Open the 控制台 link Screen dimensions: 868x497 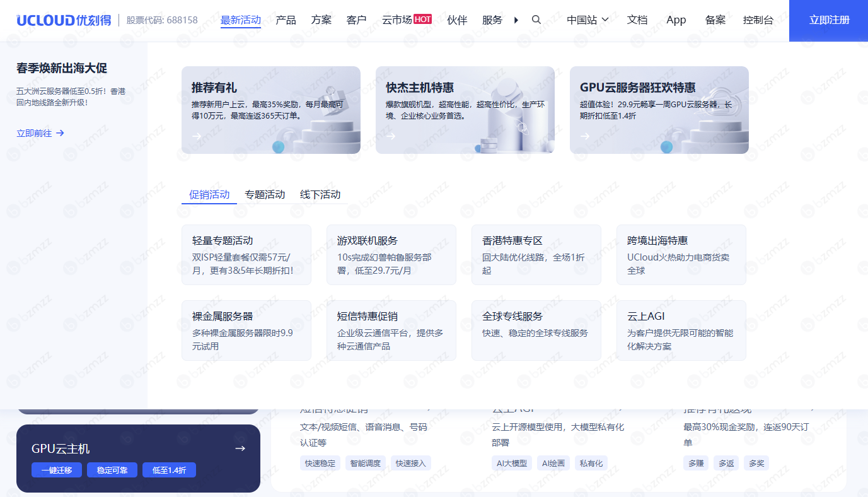click(x=758, y=20)
